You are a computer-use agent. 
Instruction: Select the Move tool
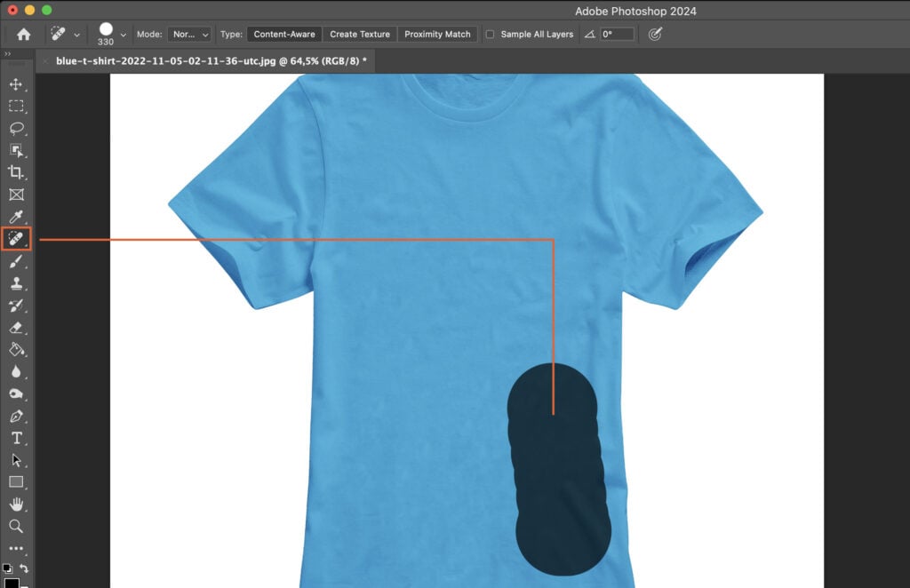(x=16, y=84)
